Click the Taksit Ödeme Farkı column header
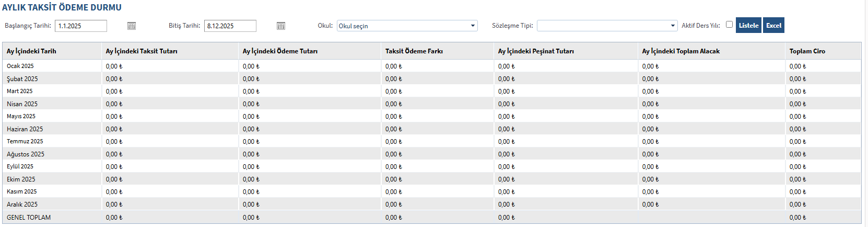This screenshot has width=868, height=227. tap(414, 51)
